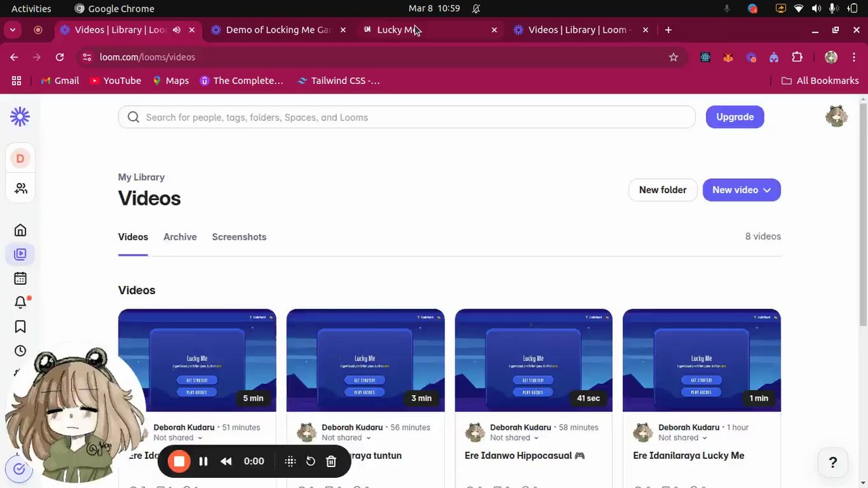Expand Not shared dropdown on 56 minutes video
This screenshot has width=868, height=488.
(369, 438)
